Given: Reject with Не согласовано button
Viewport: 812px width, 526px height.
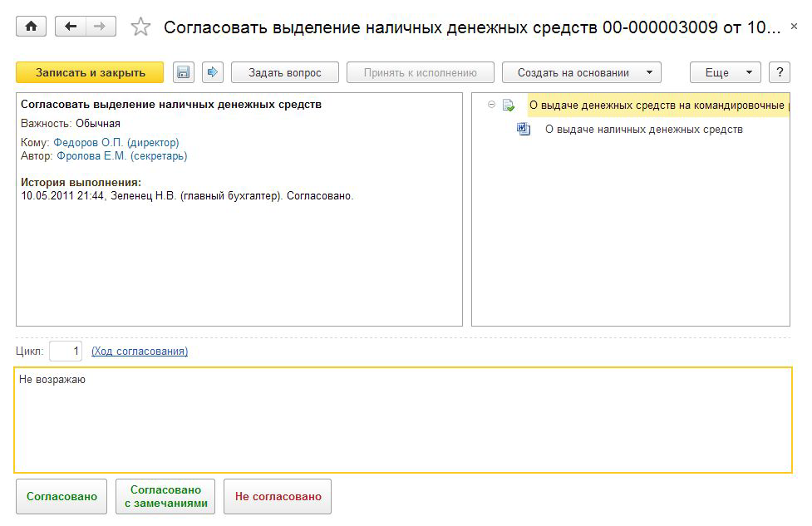Looking at the screenshot, I should click(x=278, y=496).
